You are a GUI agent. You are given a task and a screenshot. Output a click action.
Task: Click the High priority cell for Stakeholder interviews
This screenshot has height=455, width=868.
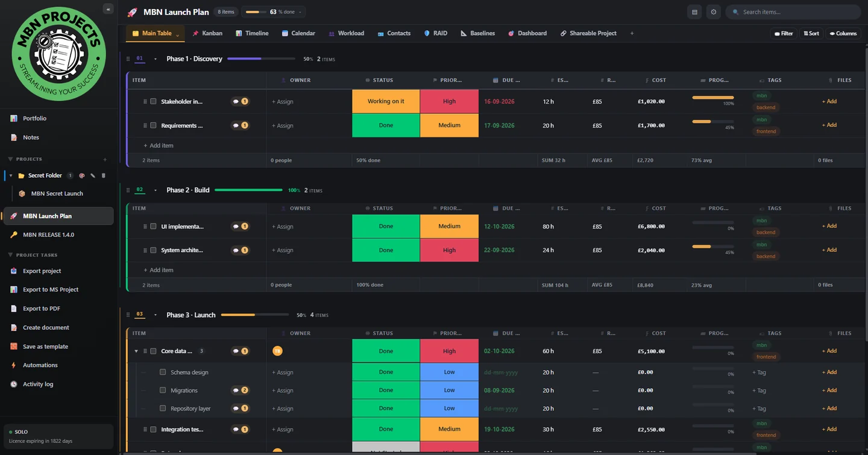449,101
